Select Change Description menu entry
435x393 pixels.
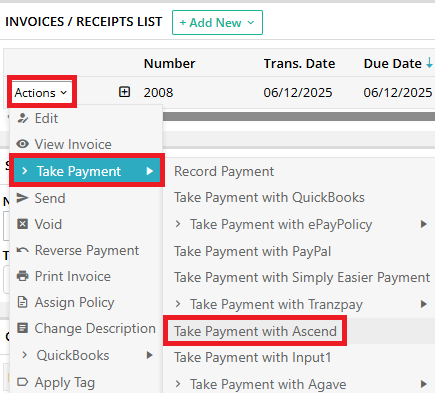(x=86, y=328)
